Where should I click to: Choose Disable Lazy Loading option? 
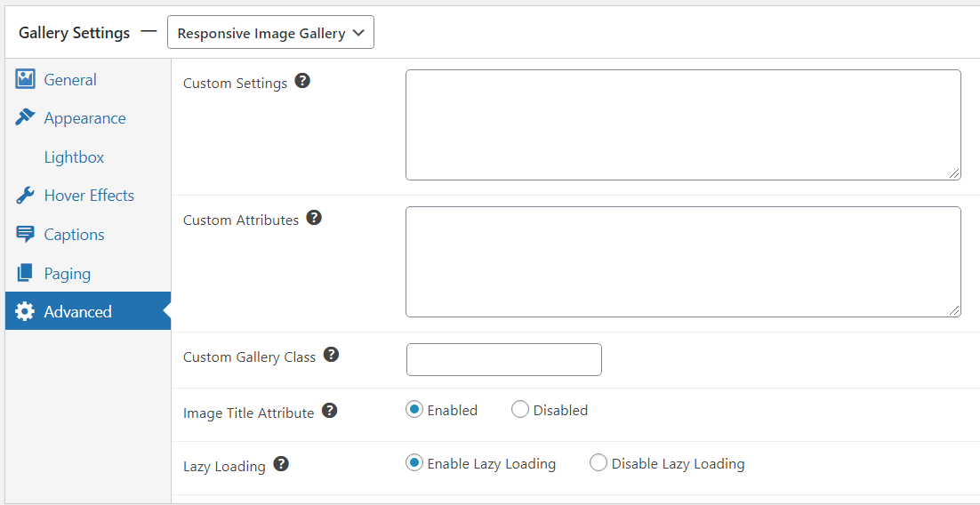(598, 463)
